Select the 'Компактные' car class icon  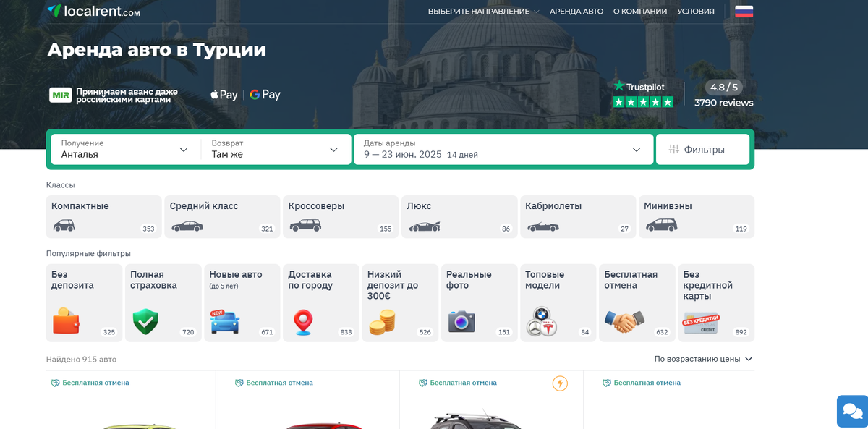point(64,225)
